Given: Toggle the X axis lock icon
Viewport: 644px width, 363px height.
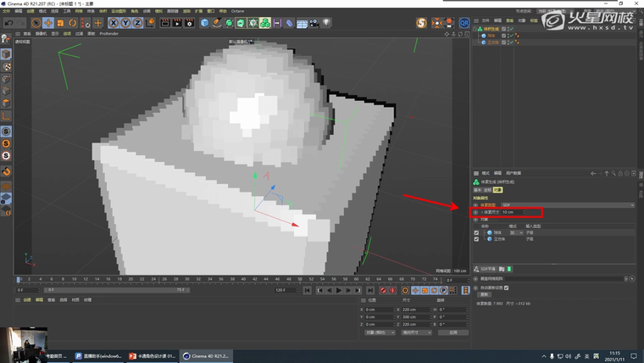Looking at the screenshot, I should coord(113,23).
